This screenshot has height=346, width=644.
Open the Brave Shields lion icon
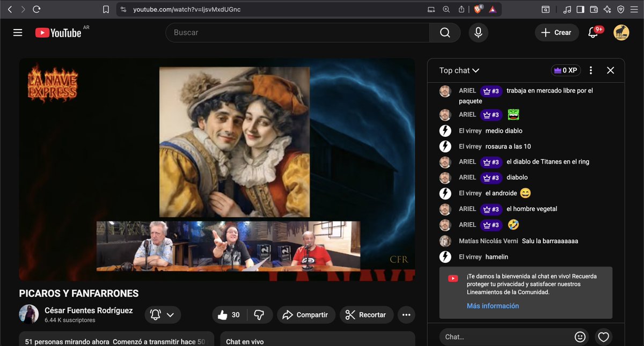point(478,9)
